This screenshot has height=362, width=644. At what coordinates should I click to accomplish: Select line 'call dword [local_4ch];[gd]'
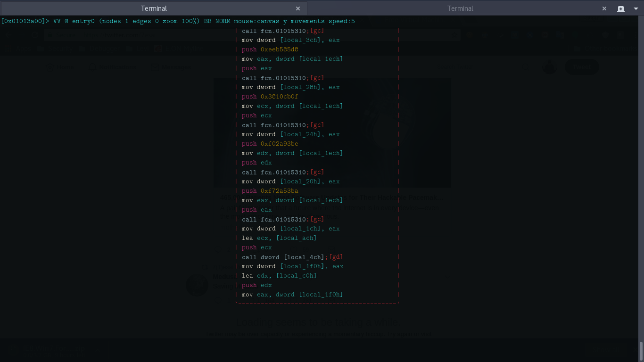[x=293, y=257]
